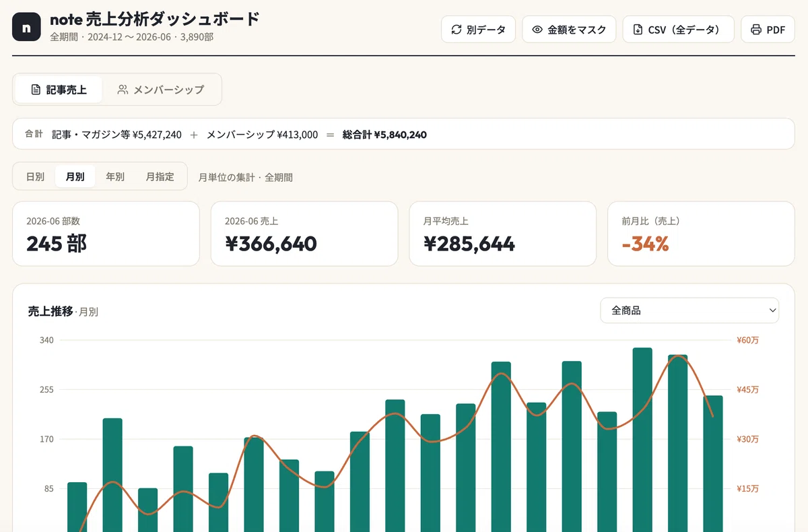Select 月別 period view
Screen dimensions: 808x532
click(75, 176)
